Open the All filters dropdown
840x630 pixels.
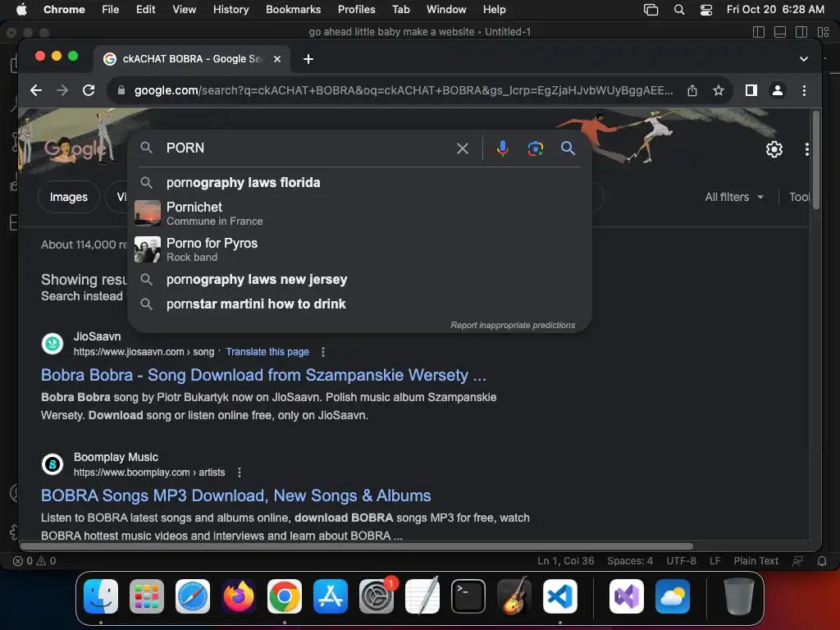tap(734, 197)
